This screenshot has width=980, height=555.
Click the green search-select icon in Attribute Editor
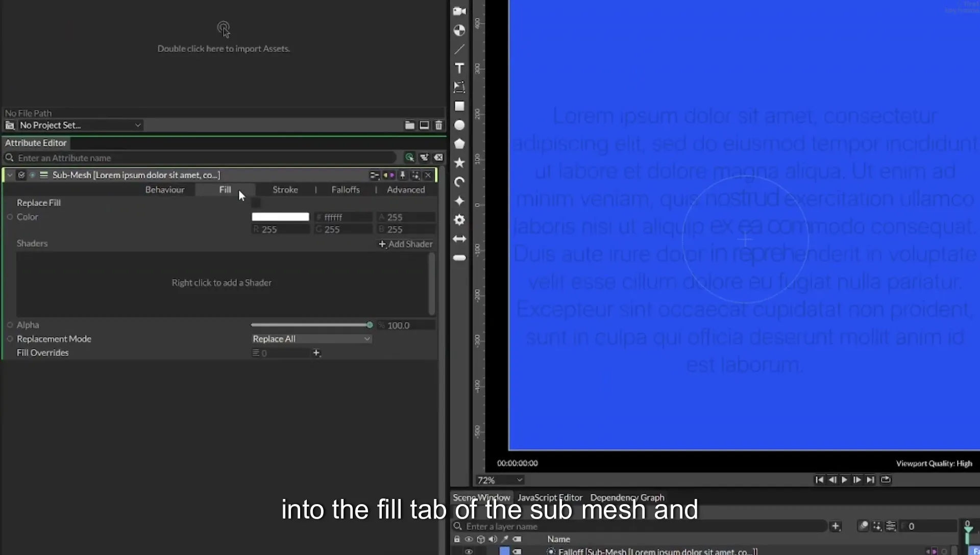pos(409,158)
